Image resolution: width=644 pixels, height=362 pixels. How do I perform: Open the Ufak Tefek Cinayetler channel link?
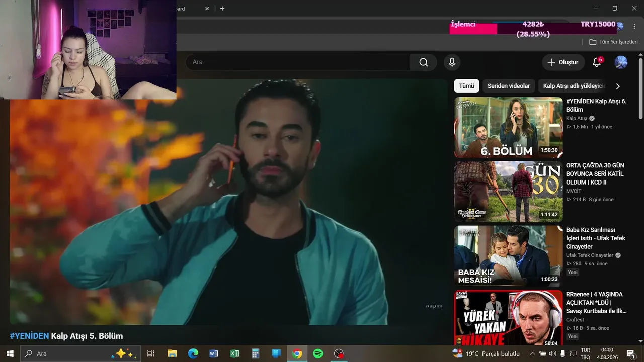590,255
